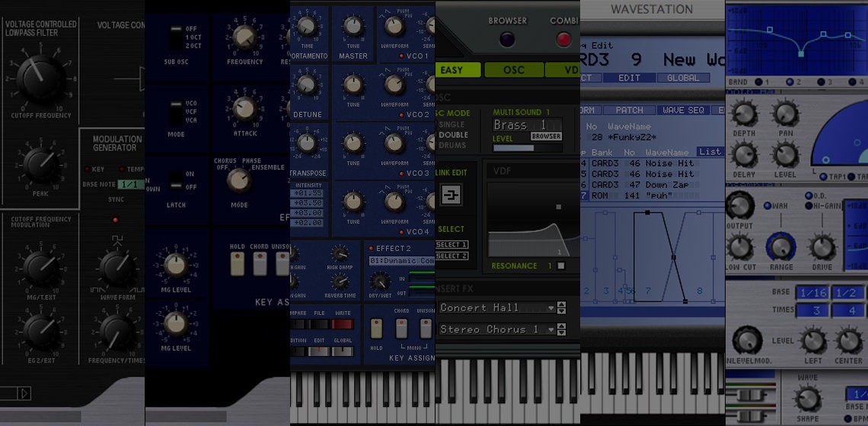Flip the VCO/VCF/VCA MODE switch
Screen dimensions: 868x426
176,113
